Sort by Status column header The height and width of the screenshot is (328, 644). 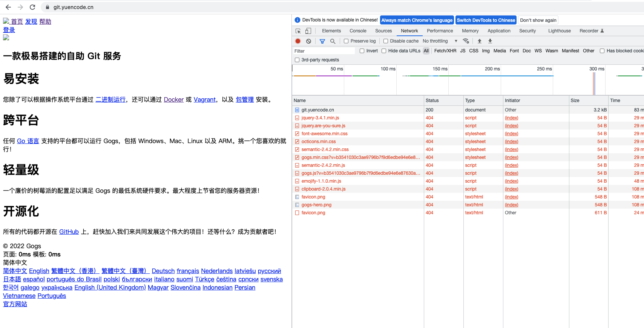point(444,101)
